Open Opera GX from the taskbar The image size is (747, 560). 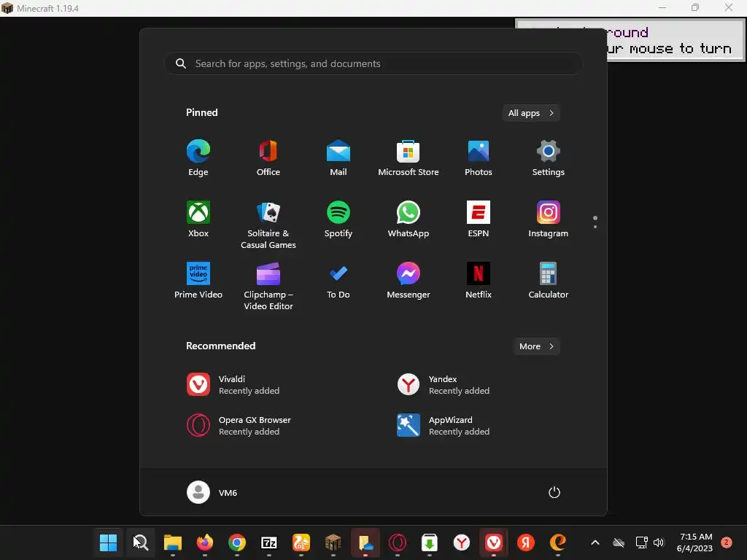398,542
